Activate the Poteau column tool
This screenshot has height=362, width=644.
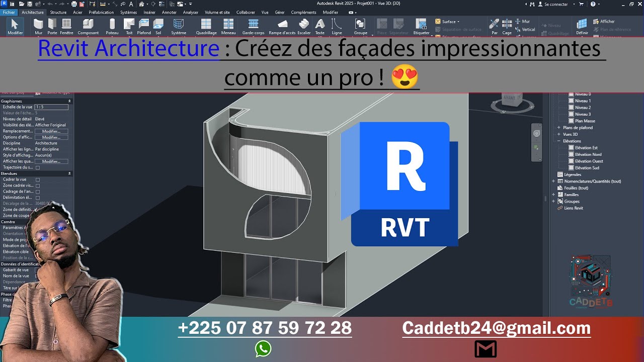click(x=112, y=26)
